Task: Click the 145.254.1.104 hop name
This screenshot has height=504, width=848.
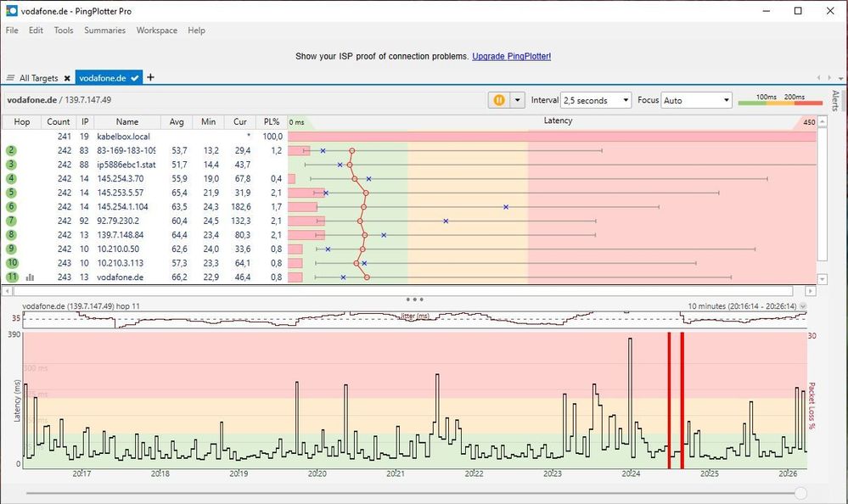Action: pos(122,206)
